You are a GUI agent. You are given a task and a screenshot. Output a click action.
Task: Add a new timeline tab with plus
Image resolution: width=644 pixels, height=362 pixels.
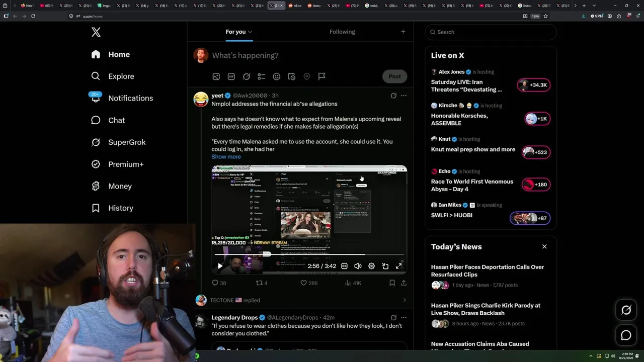403,32
